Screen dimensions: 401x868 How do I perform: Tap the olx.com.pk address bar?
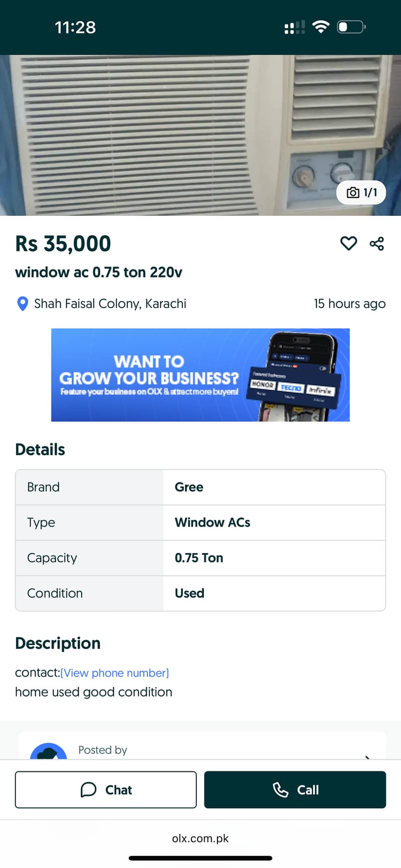[x=200, y=838]
